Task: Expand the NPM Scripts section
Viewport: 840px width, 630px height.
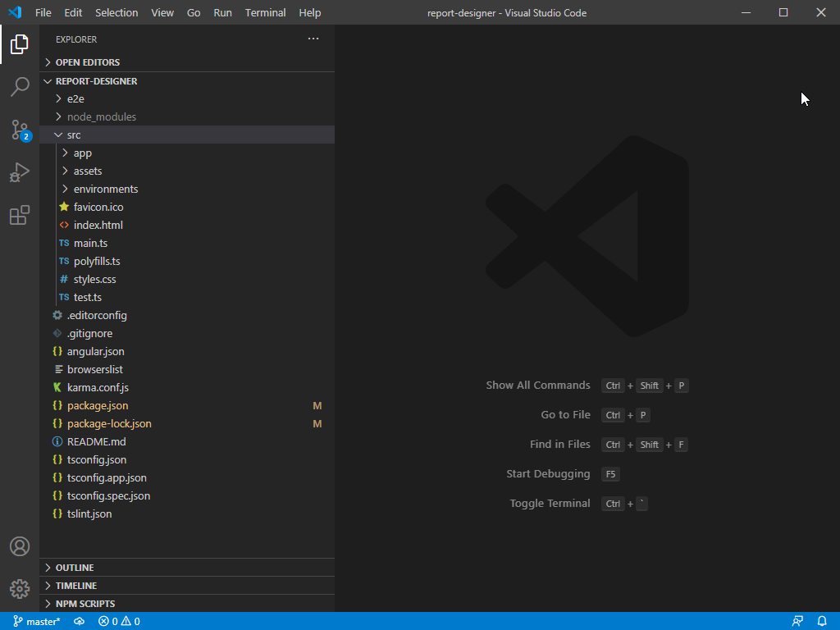Action: click(x=187, y=603)
